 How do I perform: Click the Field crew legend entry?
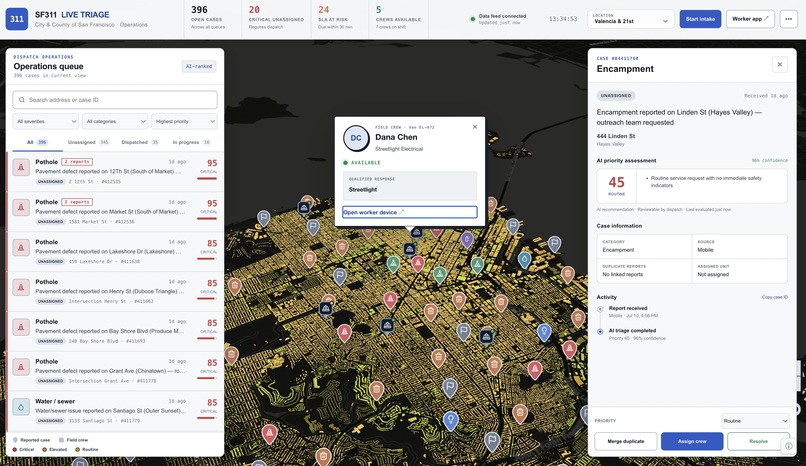74,440
